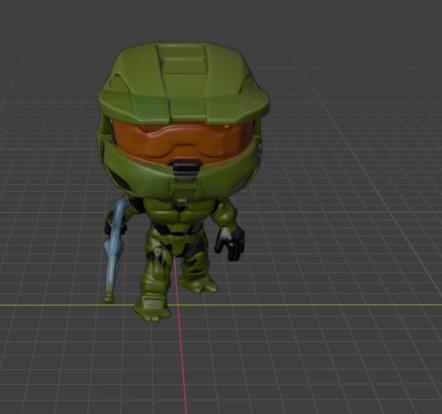The image size is (442, 414).
Task: Select the blue energy sword model
Action: [114, 252]
